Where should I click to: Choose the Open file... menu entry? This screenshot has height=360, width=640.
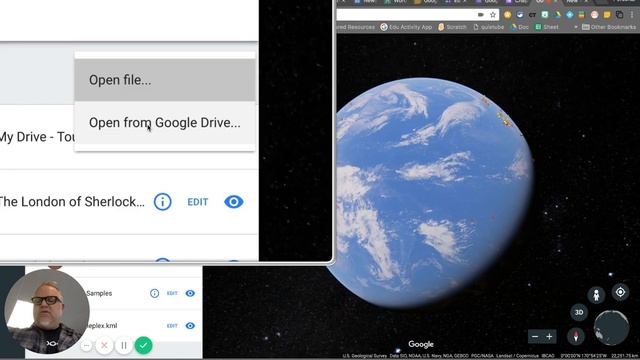click(165, 80)
